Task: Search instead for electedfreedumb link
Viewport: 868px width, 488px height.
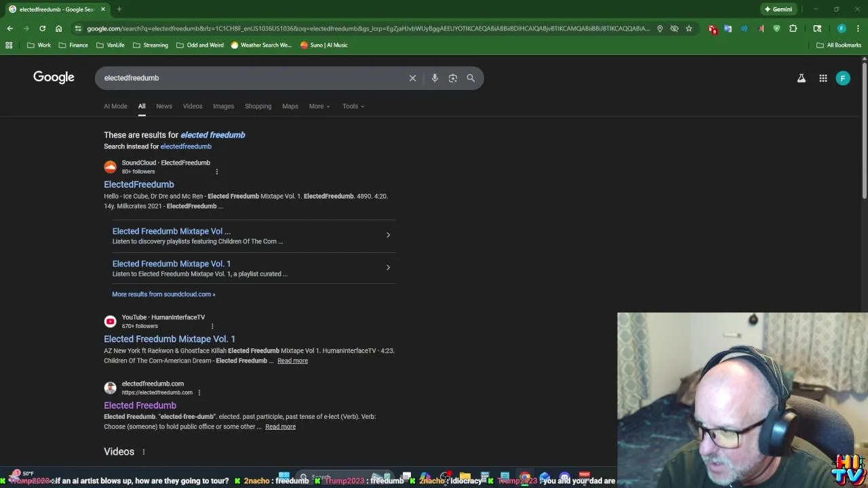Action: click(186, 146)
